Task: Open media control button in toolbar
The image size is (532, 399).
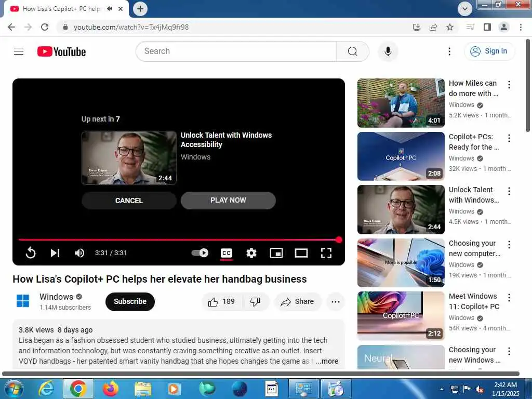Action: coord(470,27)
